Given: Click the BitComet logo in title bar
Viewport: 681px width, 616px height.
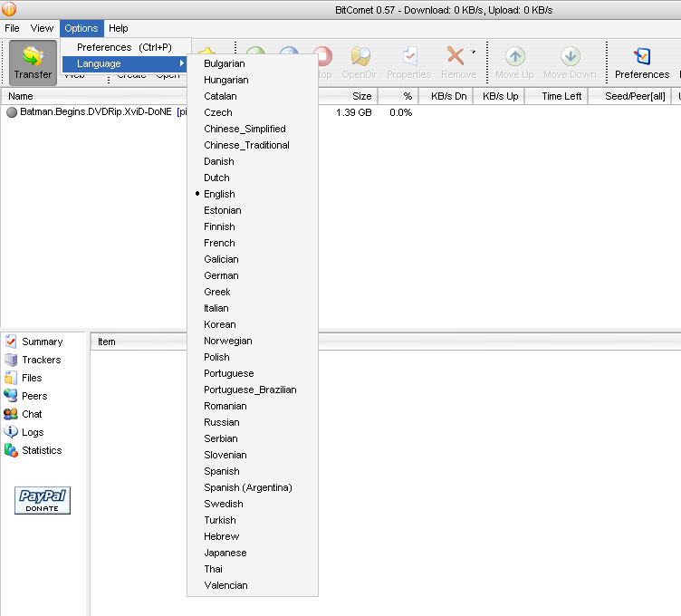Looking at the screenshot, I should point(9,9).
